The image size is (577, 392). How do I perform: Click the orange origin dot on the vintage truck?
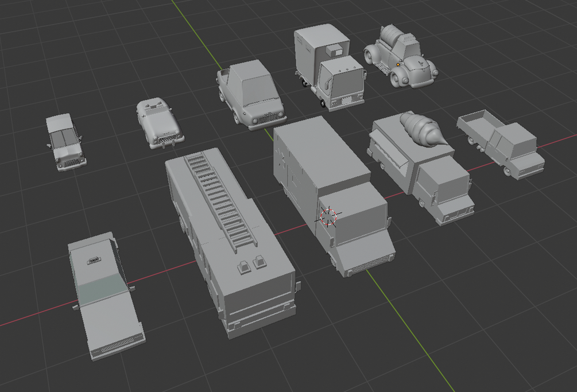pyautogui.click(x=398, y=65)
